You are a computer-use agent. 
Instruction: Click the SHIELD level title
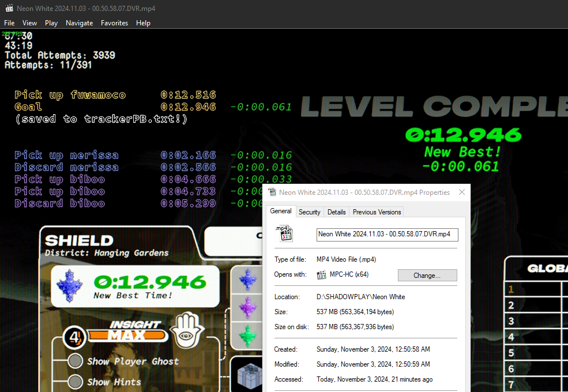(x=80, y=240)
